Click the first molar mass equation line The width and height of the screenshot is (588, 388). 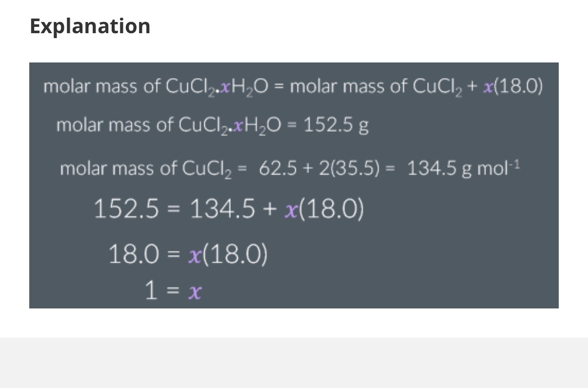click(x=293, y=87)
